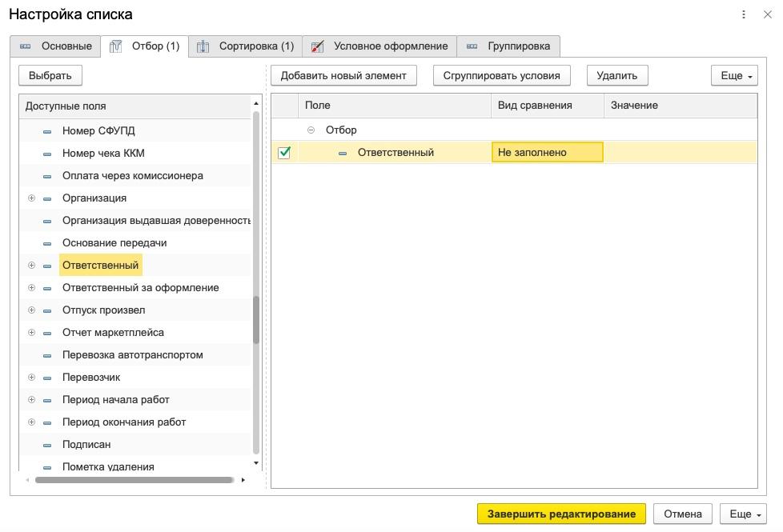Screen dimensions: 783x532
Task: Uncheck the Ответственный filter checkbox
Action: tap(284, 152)
